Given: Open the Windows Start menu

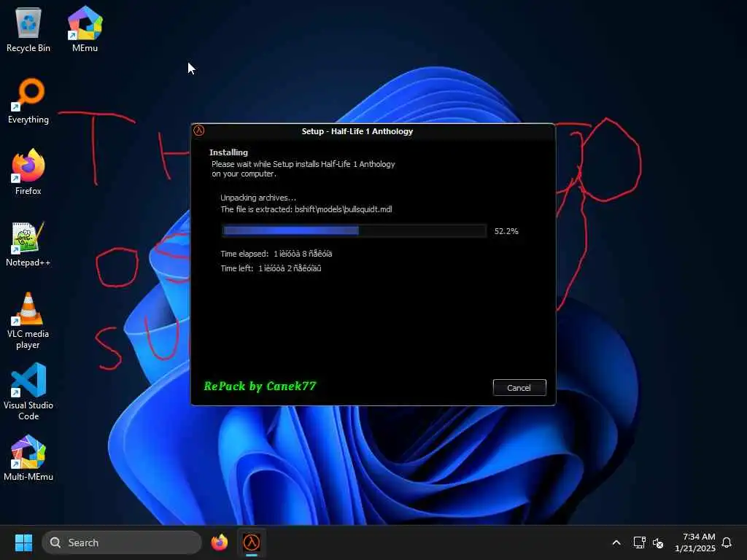Looking at the screenshot, I should coord(23,542).
